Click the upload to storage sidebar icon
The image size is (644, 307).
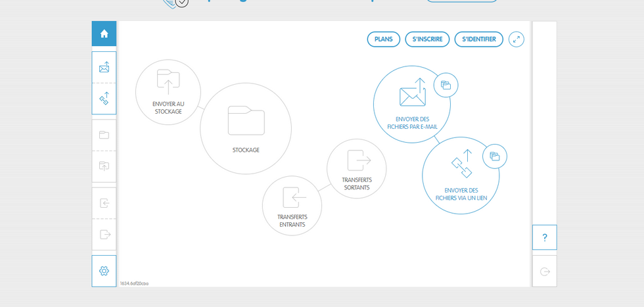(x=104, y=166)
